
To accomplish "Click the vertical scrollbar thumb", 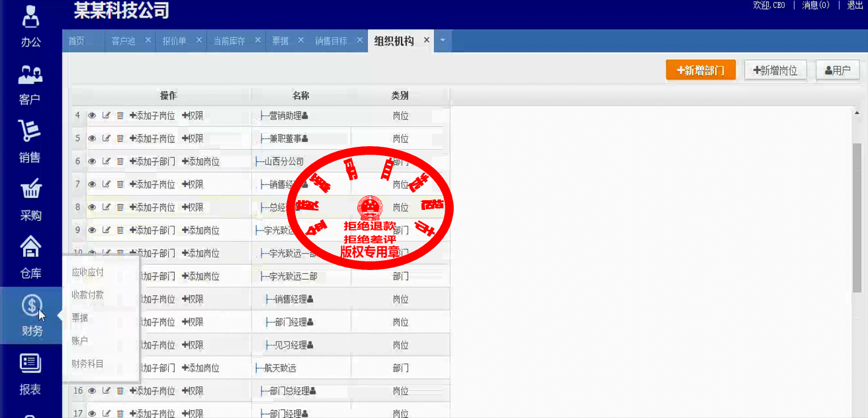I will point(856,217).
